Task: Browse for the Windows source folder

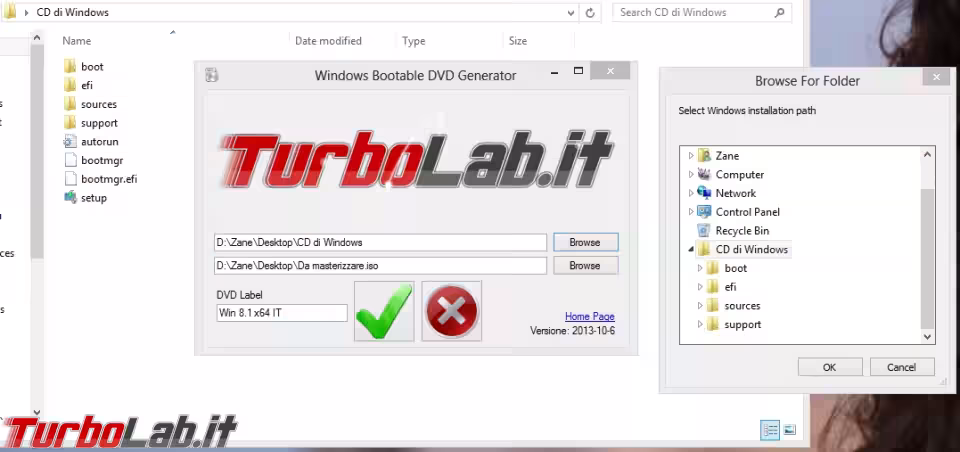Action: [x=585, y=242]
